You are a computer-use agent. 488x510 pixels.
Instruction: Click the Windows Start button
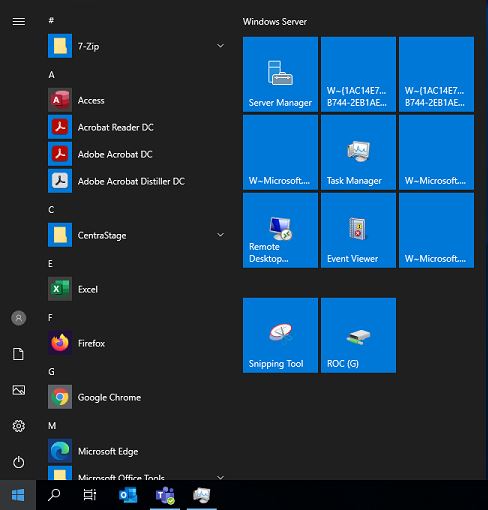click(x=18, y=495)
